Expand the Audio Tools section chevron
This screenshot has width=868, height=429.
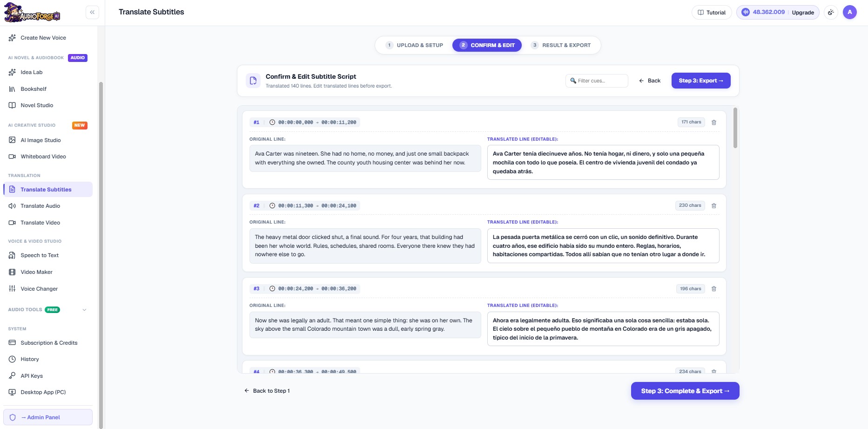(84, 310)
